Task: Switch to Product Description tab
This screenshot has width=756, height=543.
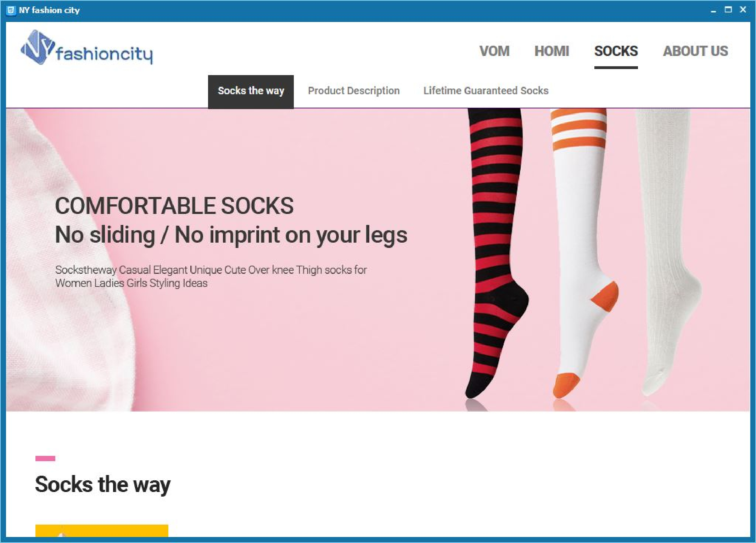Action: (x=354, y=91)
